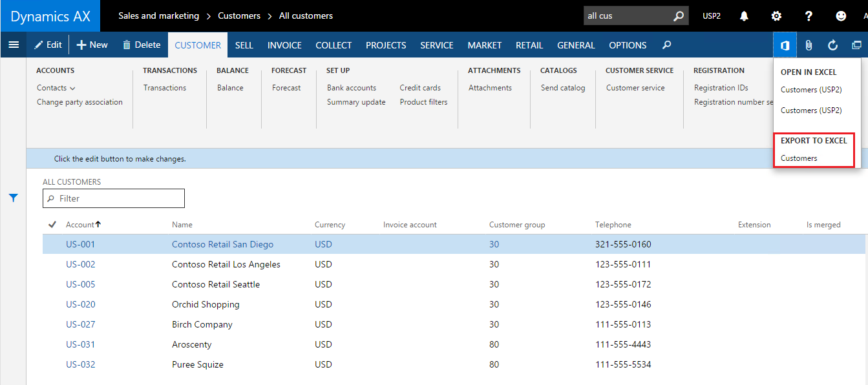Image resolution: width=868 pixels, height=385 pixels.
Task: Switch to the GENERAL tab
Action: tap(576, 45)
